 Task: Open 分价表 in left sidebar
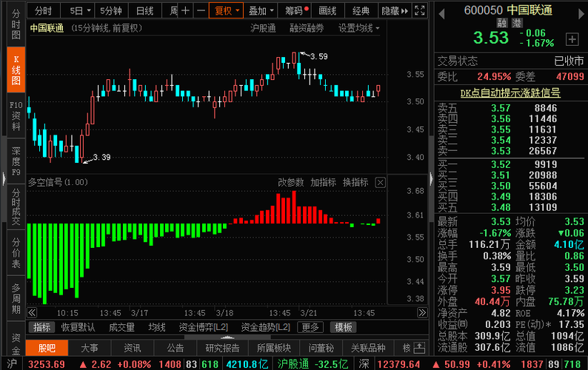[x=16, y=253]
